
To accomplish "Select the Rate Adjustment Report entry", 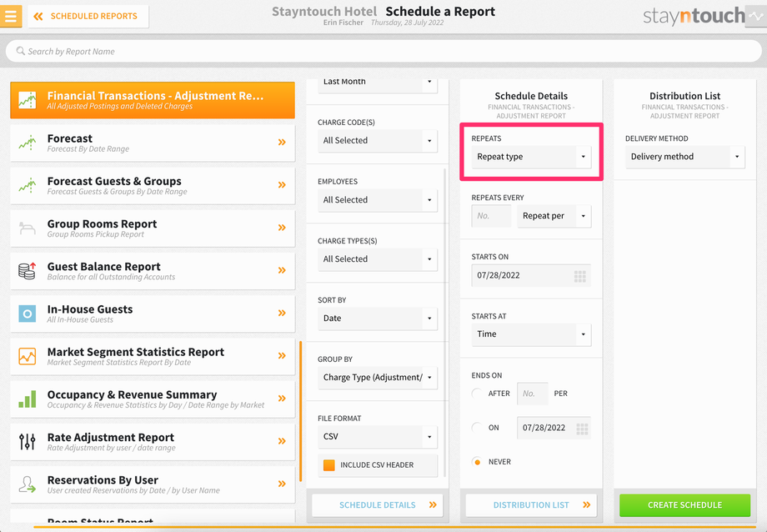I will [x=153, y=441].
